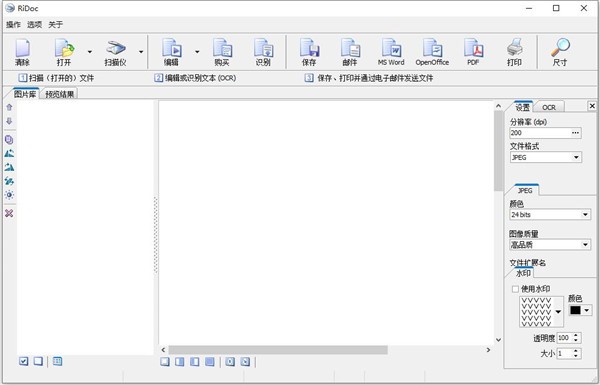Click the 打印 (Print) icon

click(x=514, y=52)
